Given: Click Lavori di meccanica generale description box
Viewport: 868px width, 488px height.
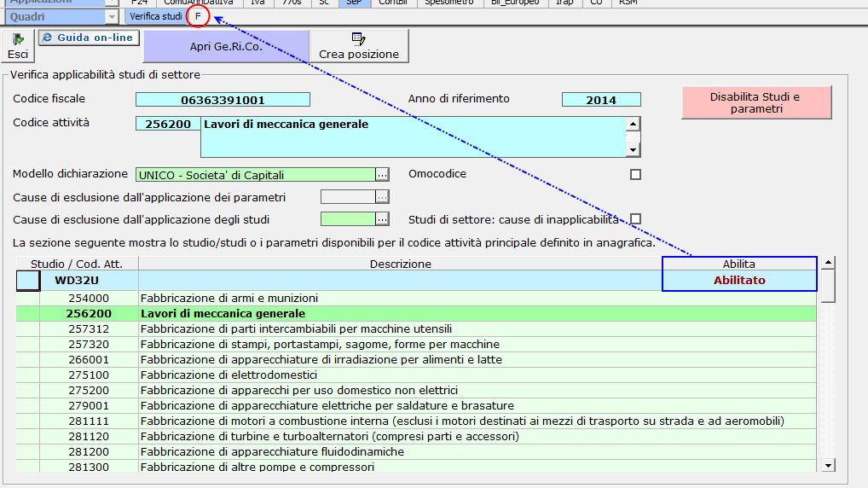Looking at the screenshot, I should point(414,137).
